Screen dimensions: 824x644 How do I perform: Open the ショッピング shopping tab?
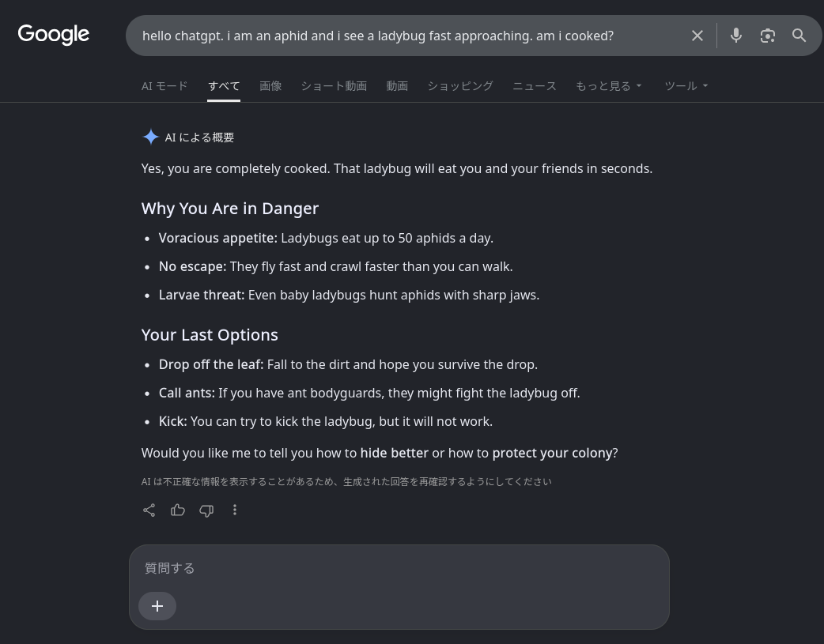click(x=460, y=85)
